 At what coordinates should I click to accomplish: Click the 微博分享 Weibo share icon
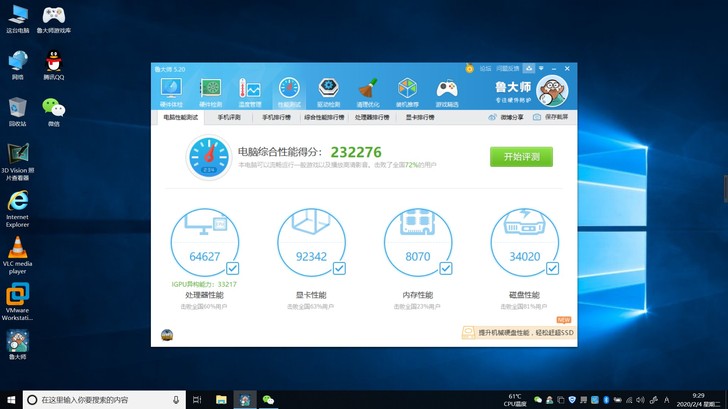pos(492,117)
